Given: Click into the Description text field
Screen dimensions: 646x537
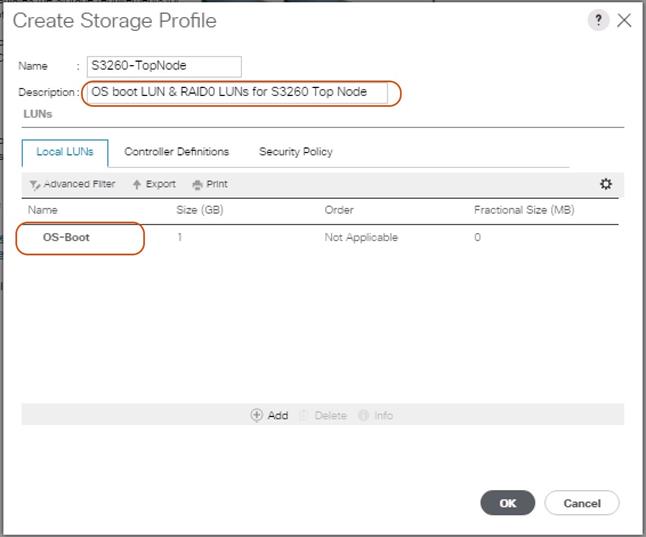Looking at the screenshot, I should [238, 92].
